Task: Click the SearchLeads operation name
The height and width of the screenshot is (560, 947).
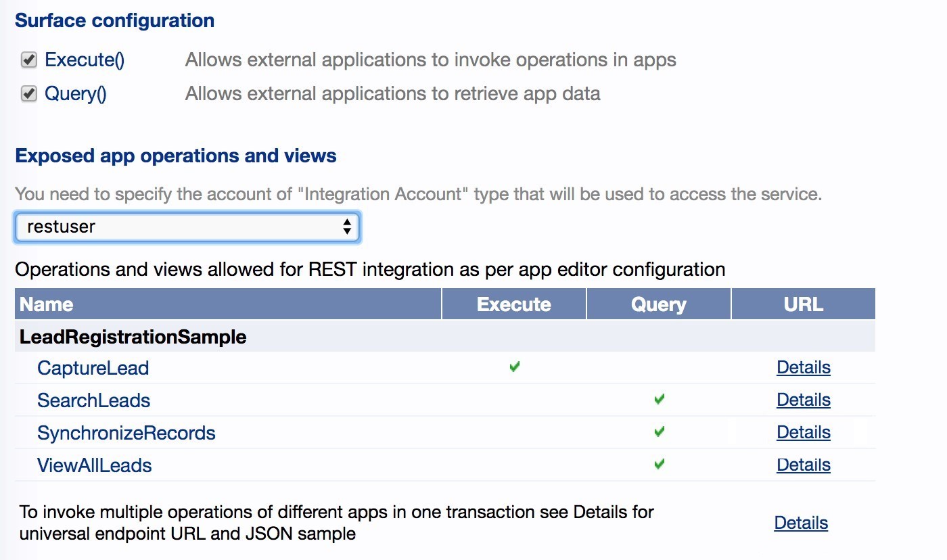Action: pyautogui.click(x=94, y=400)
